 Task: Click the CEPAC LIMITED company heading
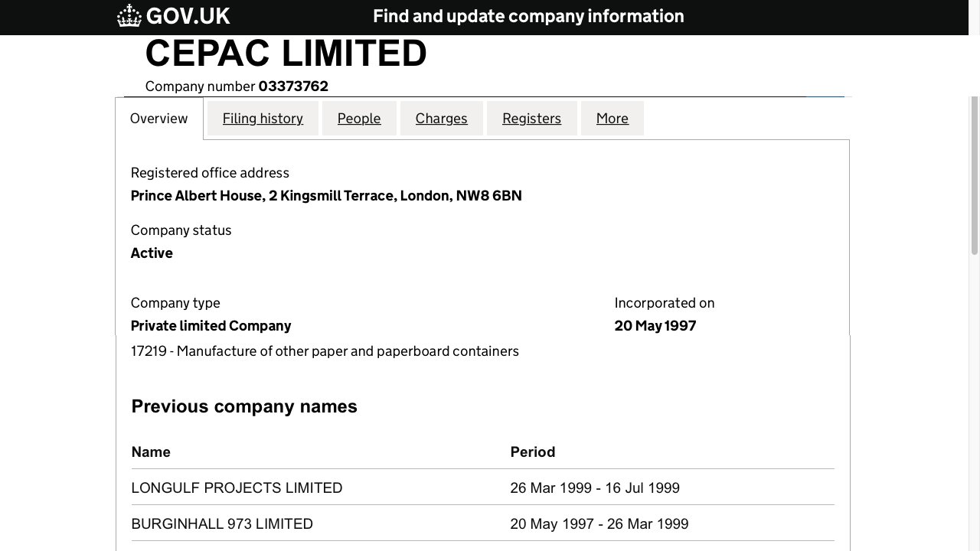click(x=286, y=54)
